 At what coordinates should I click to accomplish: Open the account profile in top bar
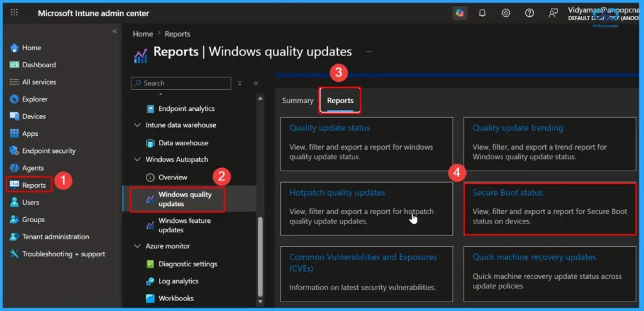(603, 14)
